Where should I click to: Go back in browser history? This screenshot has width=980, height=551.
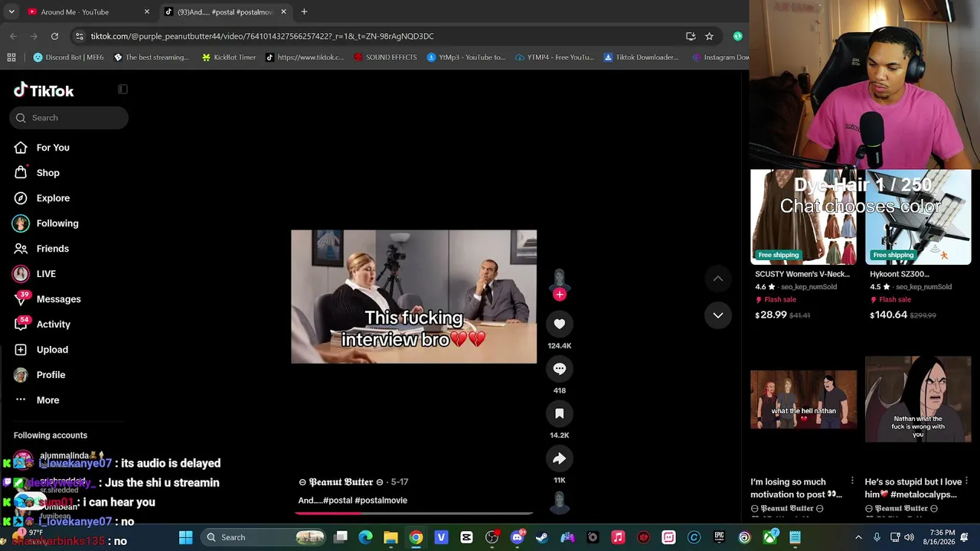pyautogui.click(x=13, y=36)
